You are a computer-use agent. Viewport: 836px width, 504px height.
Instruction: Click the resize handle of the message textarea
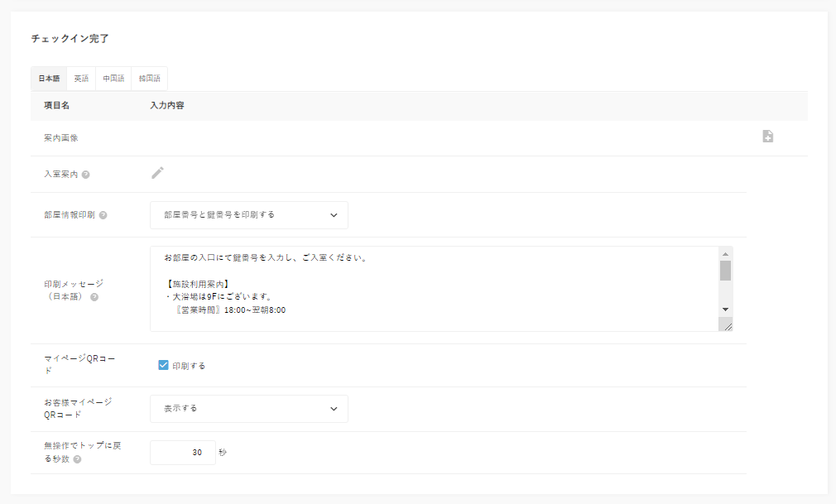pos(728,326)
